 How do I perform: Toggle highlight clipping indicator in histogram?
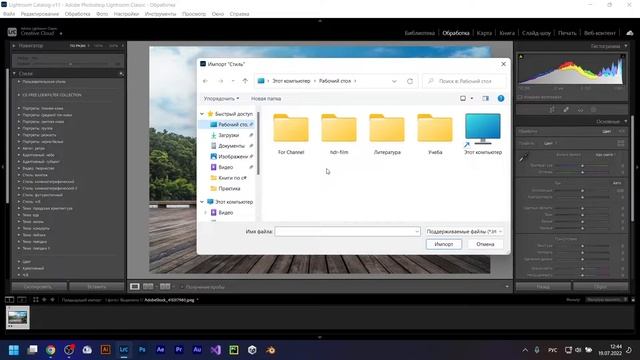(x=622, y=56)
